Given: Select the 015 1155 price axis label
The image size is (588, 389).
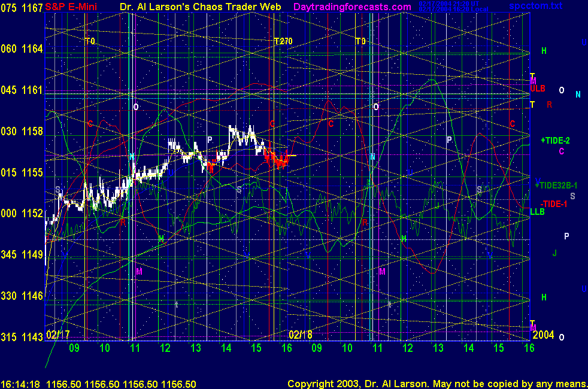Looking at the screenshot, I should tap(22, 172).
